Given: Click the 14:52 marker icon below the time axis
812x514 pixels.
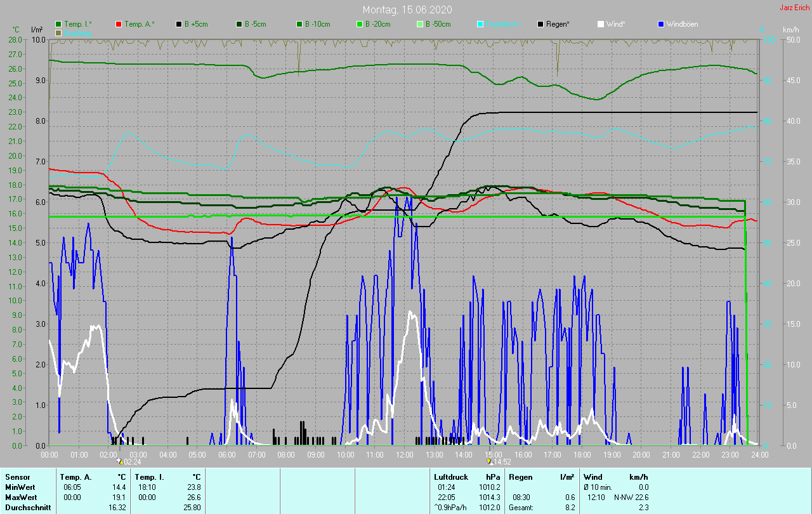Looking at the screenshot, I should (x=490, y=462).
